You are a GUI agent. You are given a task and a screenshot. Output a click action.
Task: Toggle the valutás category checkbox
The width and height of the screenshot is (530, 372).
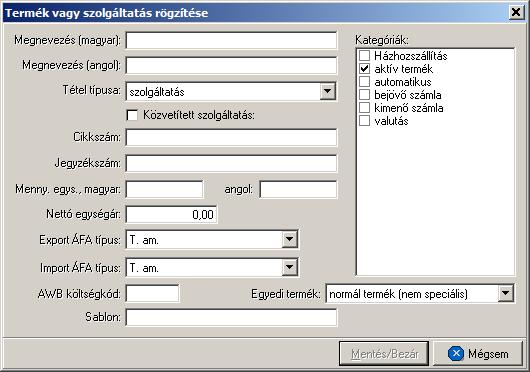click(x=364, y=121)
